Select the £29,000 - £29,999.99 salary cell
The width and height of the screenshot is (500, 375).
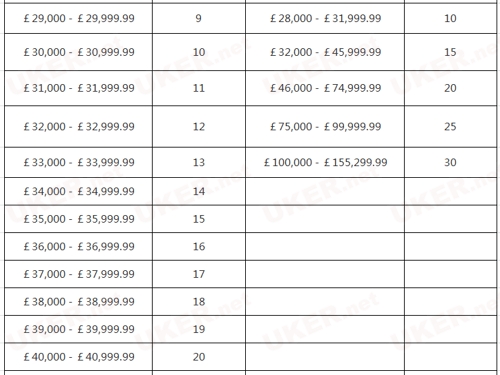pos(79,18)
